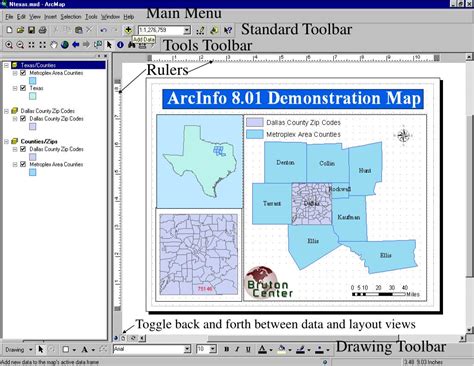Click the Undo arrow icon
The image size is (474, 366).
104,30
